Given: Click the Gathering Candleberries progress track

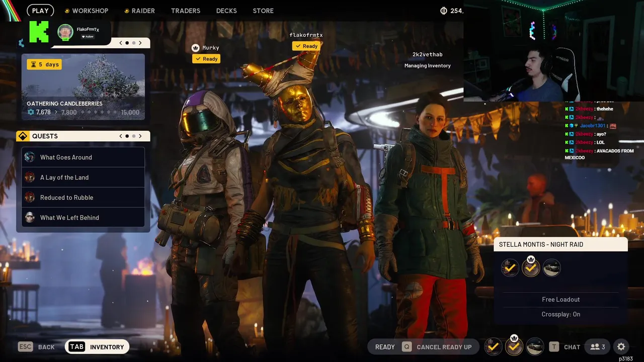Looking at the screenshot, I should tap(84, 112).
